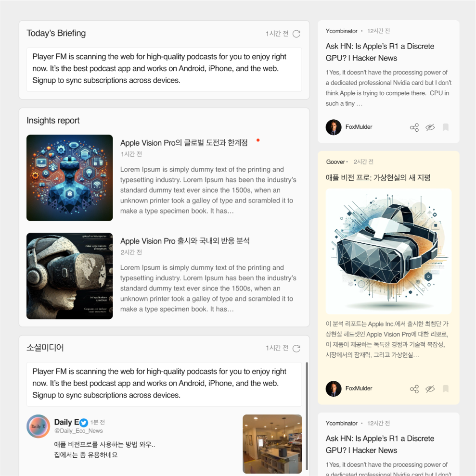The width and height of the screenshot is (476, 476).
Task: Click the red unread dot beside first report
Action: click(258, 140)
